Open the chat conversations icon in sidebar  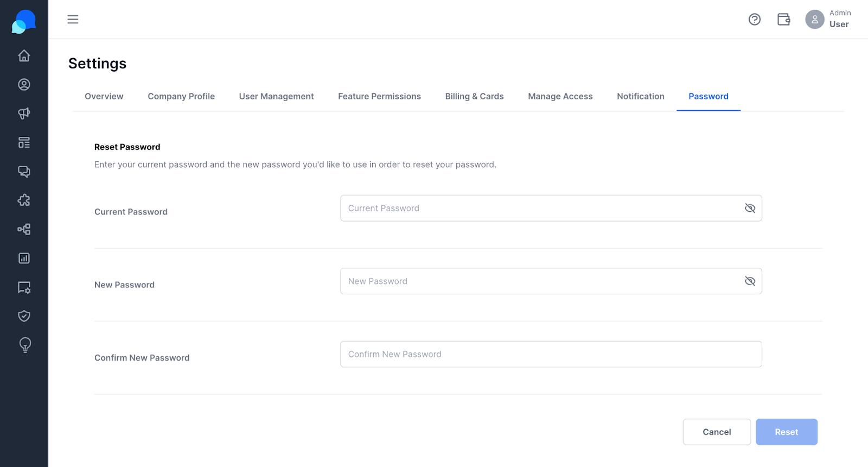click(24, 172)
